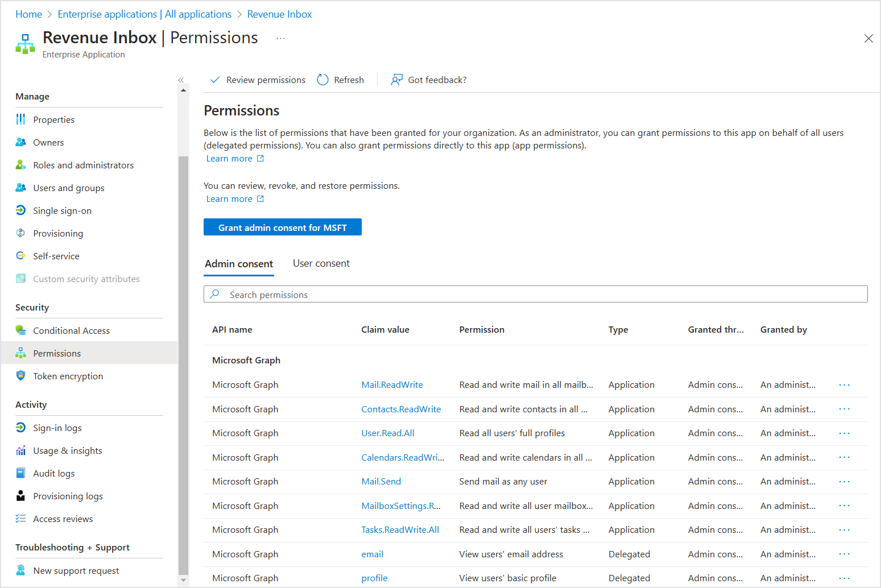Click the Refresh circular arrow icon
The width and height of the screenshot is (881, 588).
click(x=323, y=80)
